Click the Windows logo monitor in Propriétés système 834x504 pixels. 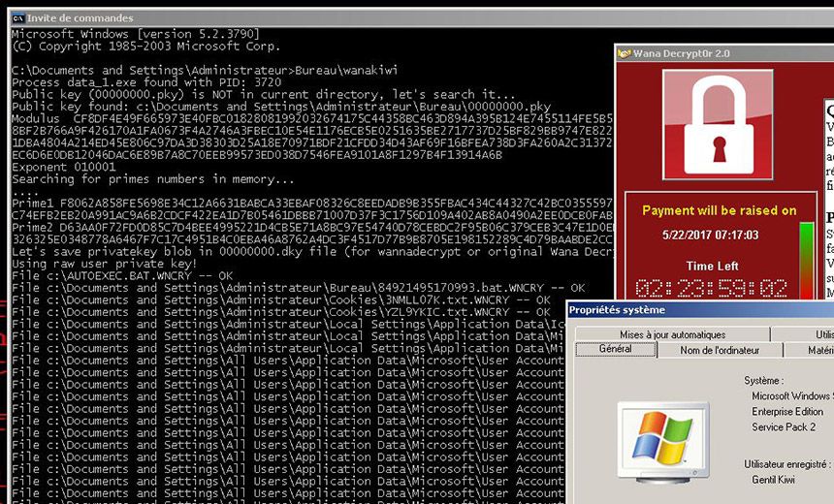point(662,442)
